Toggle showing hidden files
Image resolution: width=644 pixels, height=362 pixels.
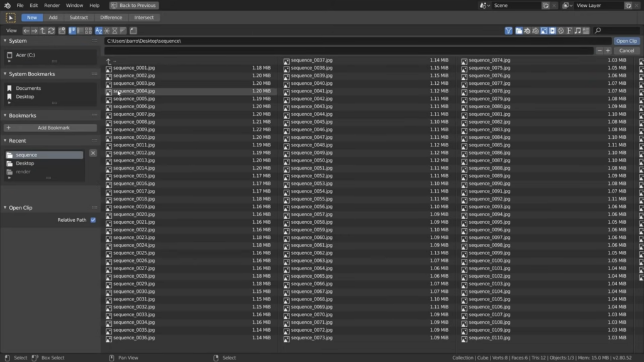coord(133,31)
